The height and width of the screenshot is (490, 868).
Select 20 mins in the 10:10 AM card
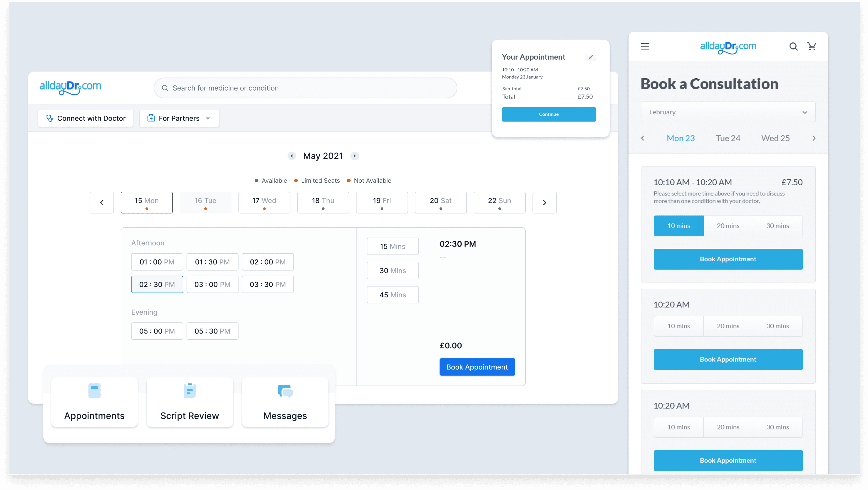(x=728, y=226)
